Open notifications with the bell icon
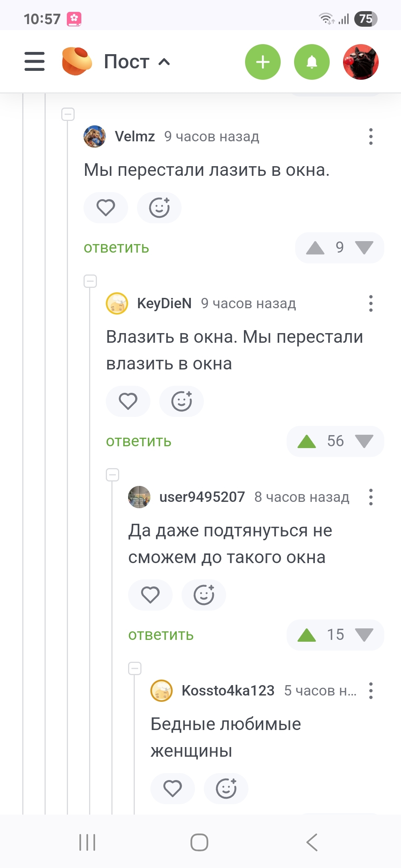This screenshot has height=868, width=401. [312, 62]
